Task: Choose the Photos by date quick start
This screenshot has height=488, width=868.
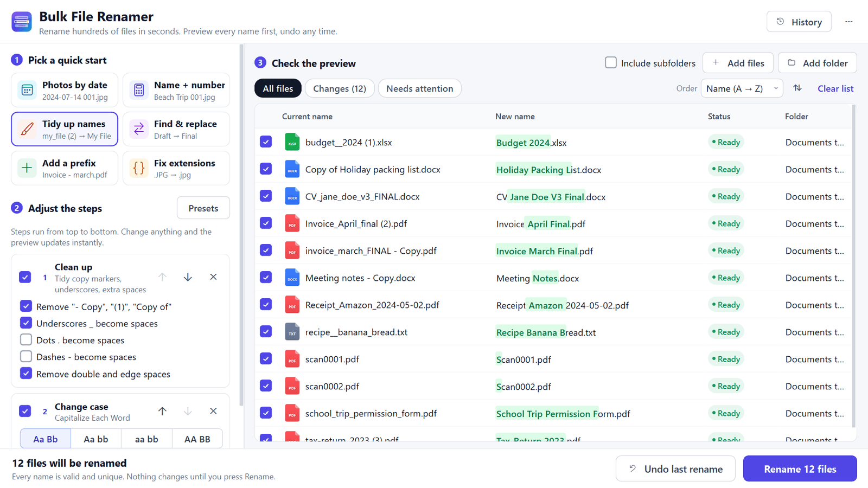Action: (x=65, y=90)
